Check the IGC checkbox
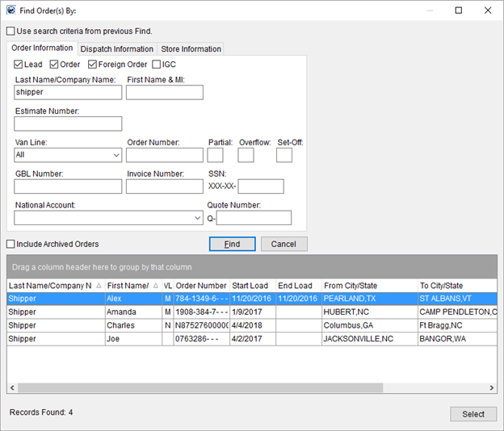 157,65
